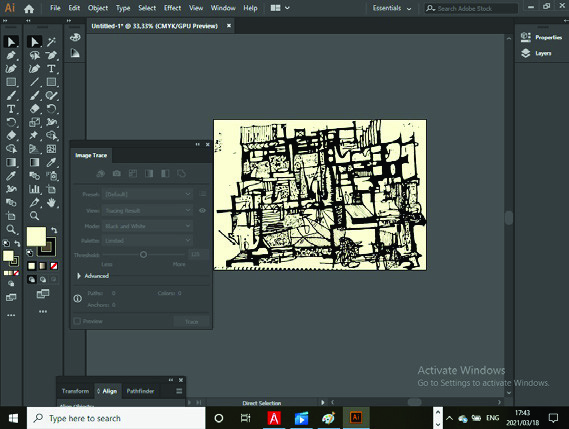Click the Trace button

tap(192, 322)
